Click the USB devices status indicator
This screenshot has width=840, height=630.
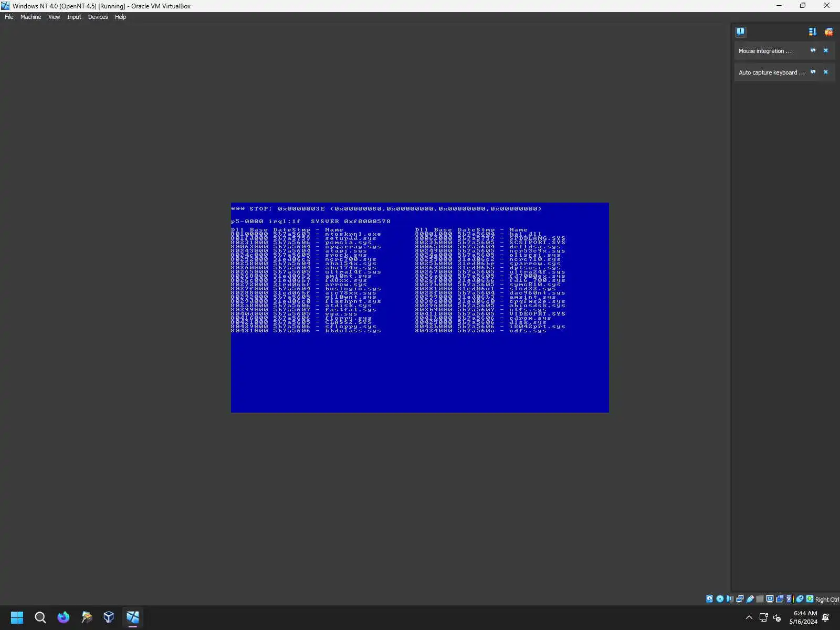pos(750,599)
